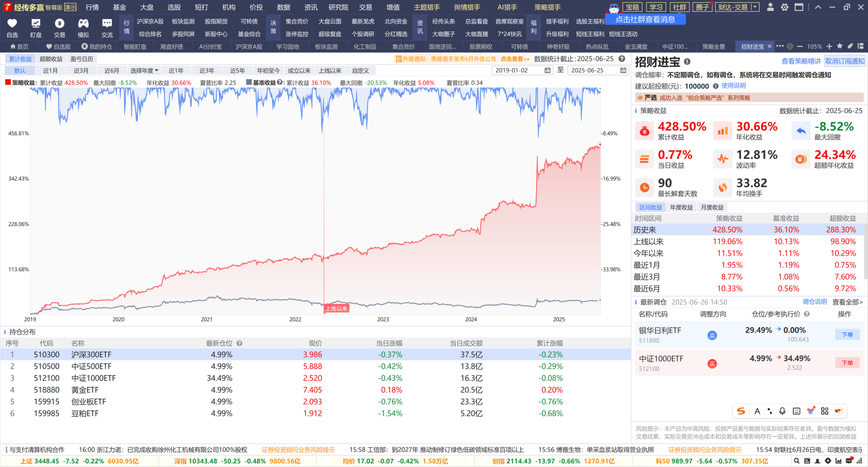Viewport: 868px width, 467px height.
Task: Click the pencil edit icon in tab bar
Action: (x=850, y=46)
